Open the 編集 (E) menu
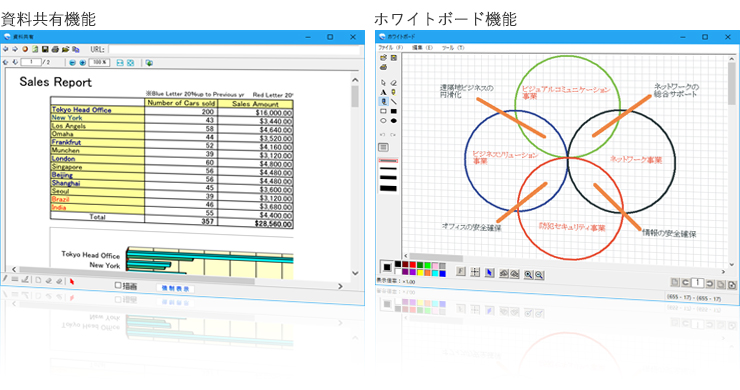Screen dimensions: 740x390 422,48
